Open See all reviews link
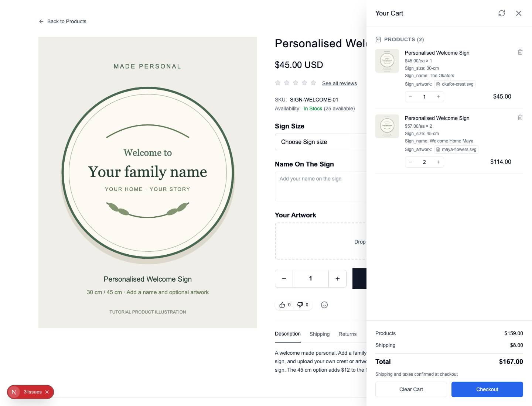532x406 pixels. 340,83
